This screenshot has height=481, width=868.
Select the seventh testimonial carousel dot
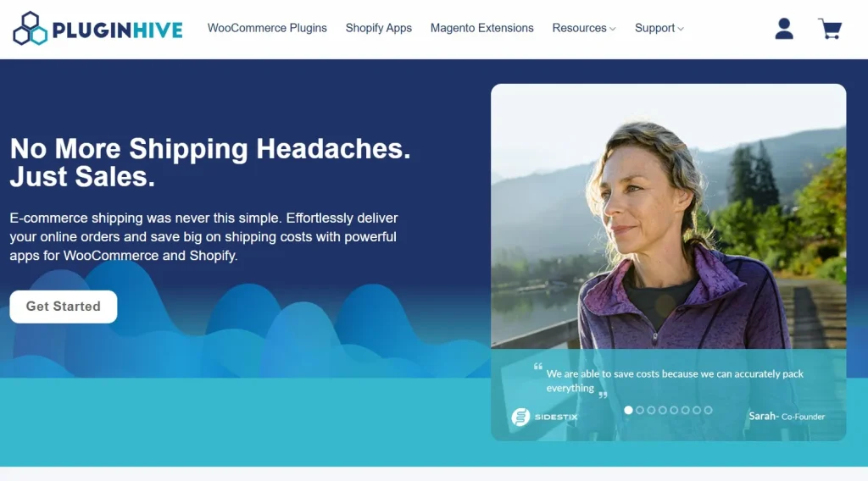point(697,410)
